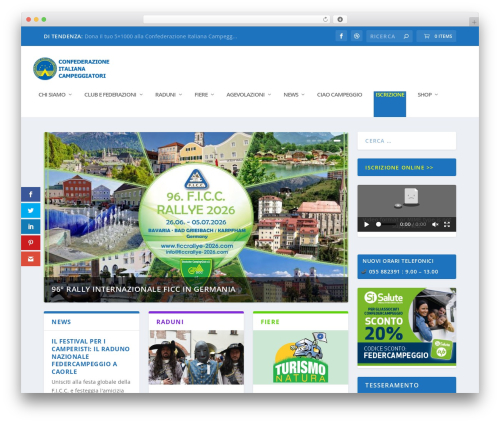Open the SiSalute Sconto 20% banner
The width and height of the screenshot is (500, 423).
407,327
